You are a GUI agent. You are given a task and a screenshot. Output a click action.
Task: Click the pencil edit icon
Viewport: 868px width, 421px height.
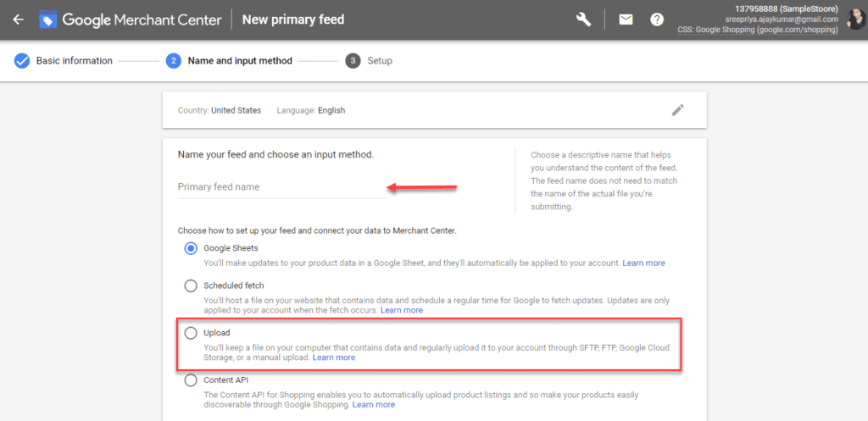tap(677, 110)
